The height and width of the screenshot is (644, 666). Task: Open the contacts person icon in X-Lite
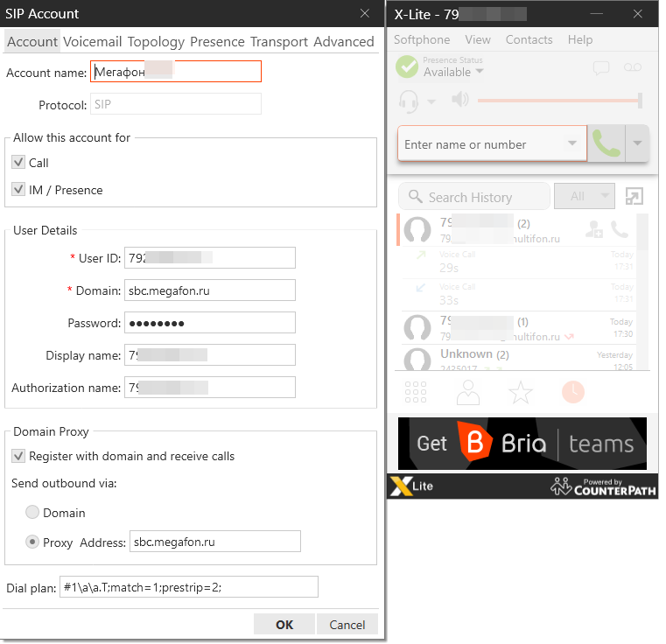tap(468, 392)
